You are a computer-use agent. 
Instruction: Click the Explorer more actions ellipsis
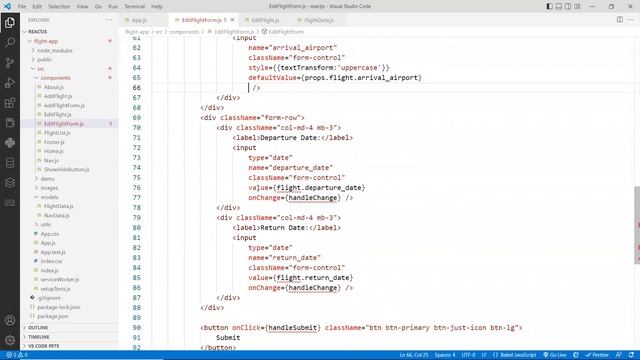[109, 20]
